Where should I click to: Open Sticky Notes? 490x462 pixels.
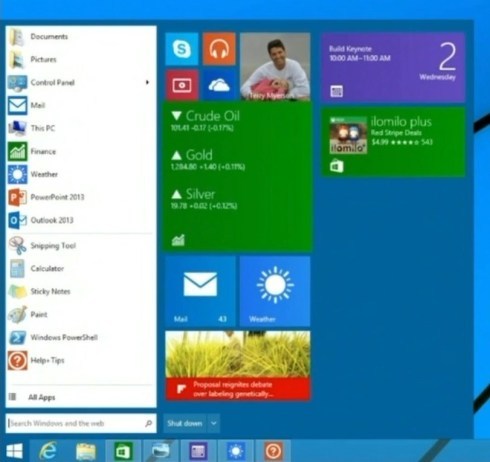point(80,292)
